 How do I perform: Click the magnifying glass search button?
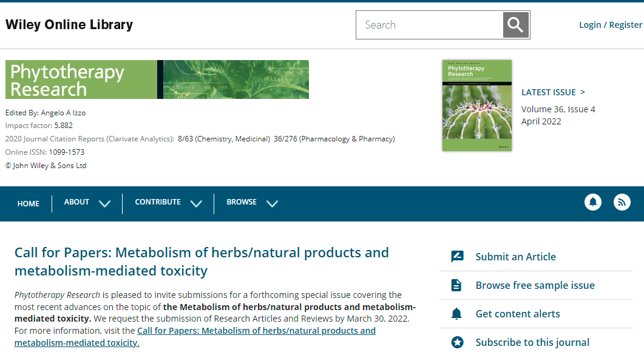tap(515, 25)
